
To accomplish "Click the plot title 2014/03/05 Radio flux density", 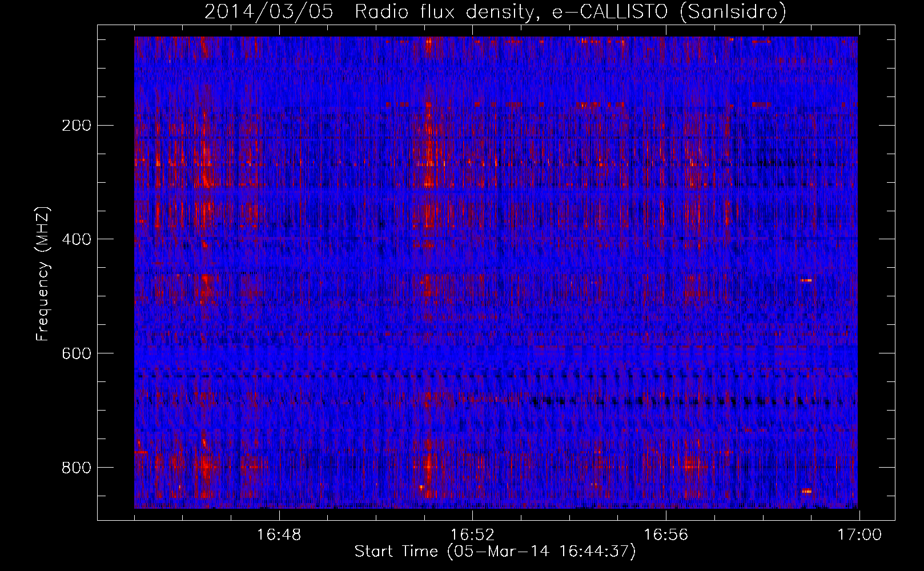I will 495,12.
